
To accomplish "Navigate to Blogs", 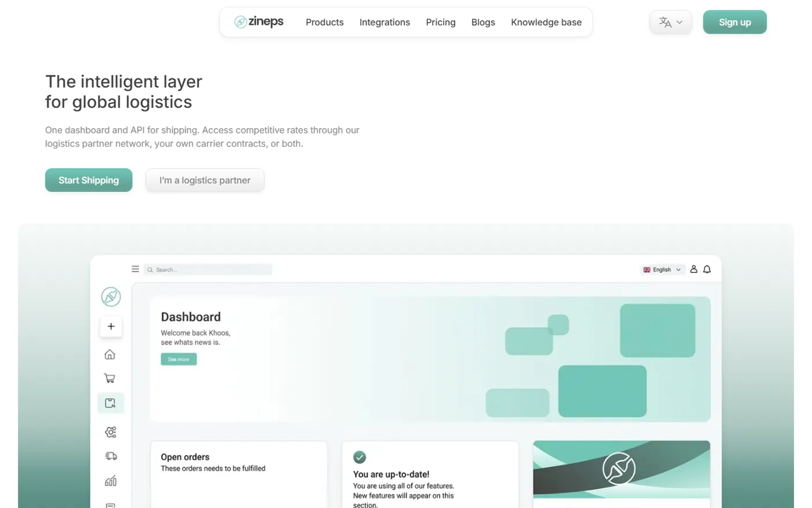I will click(x=483, y=22).
